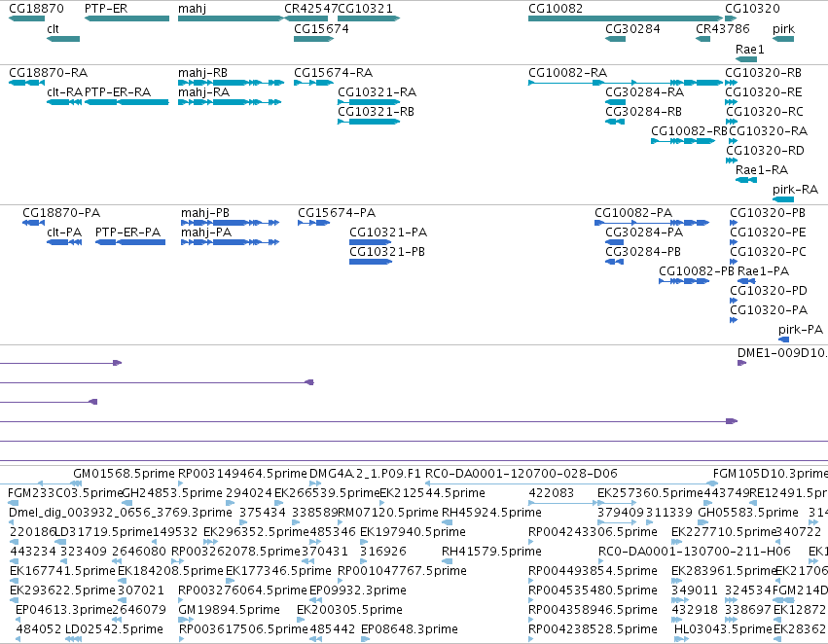Open protein pirk-PA

801,330
